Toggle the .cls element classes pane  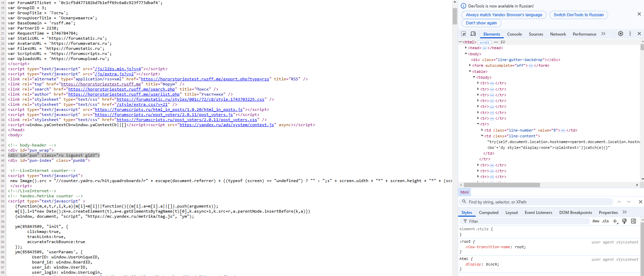(x=605, y=221)
